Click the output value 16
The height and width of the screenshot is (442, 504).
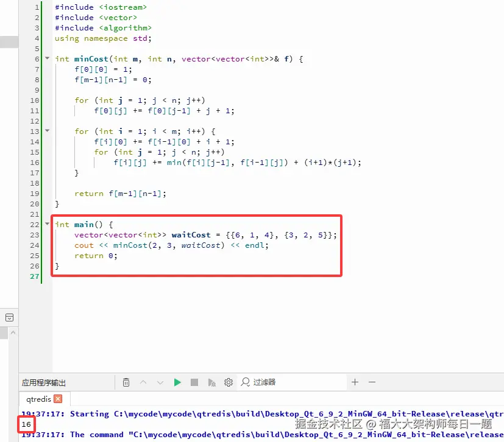tap(26, 424)
